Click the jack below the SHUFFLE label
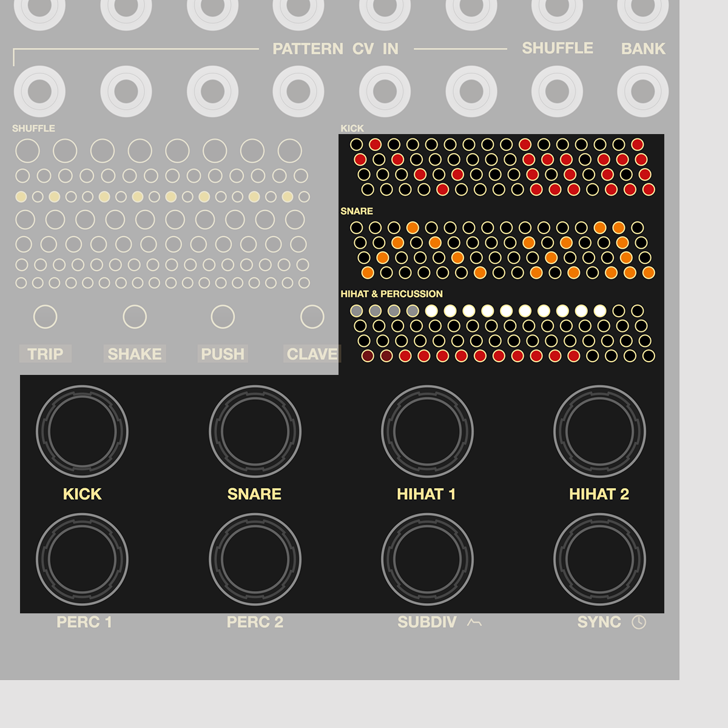Image resolution: width=728 pixels, height=728 pixels. (x=557, y=92)
